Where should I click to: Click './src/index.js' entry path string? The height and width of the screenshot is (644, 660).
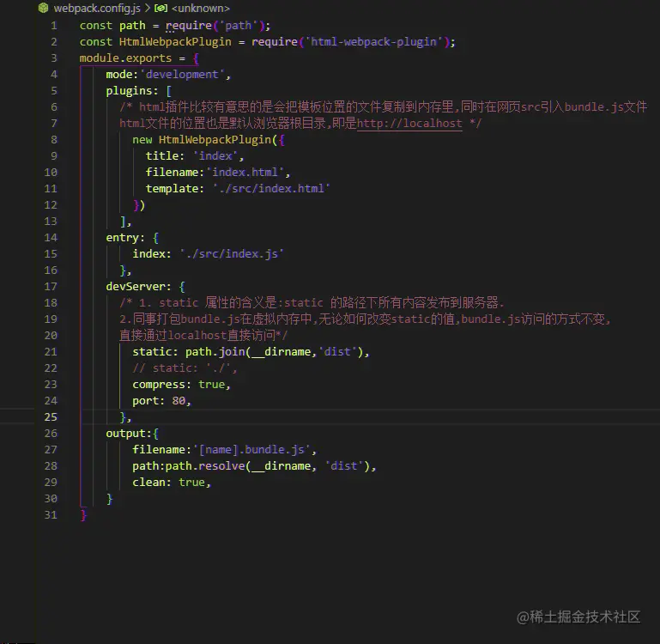(232, 254)
